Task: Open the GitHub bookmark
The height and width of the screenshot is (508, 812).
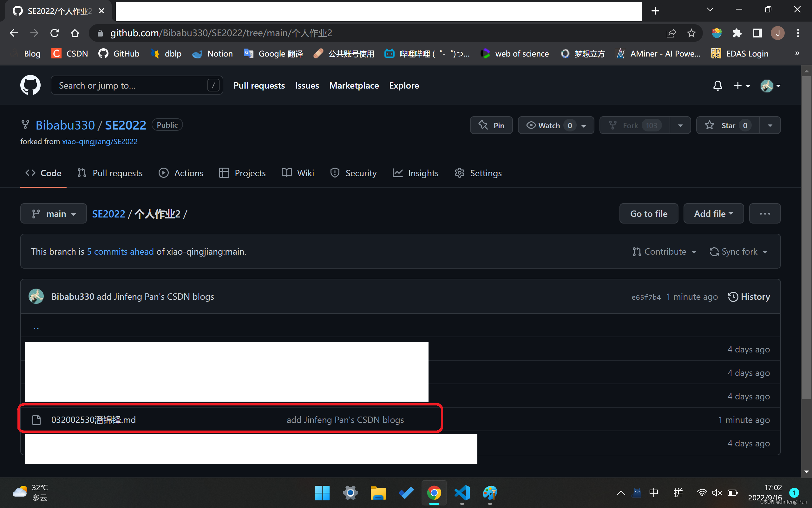Action: tap(119, 53)
